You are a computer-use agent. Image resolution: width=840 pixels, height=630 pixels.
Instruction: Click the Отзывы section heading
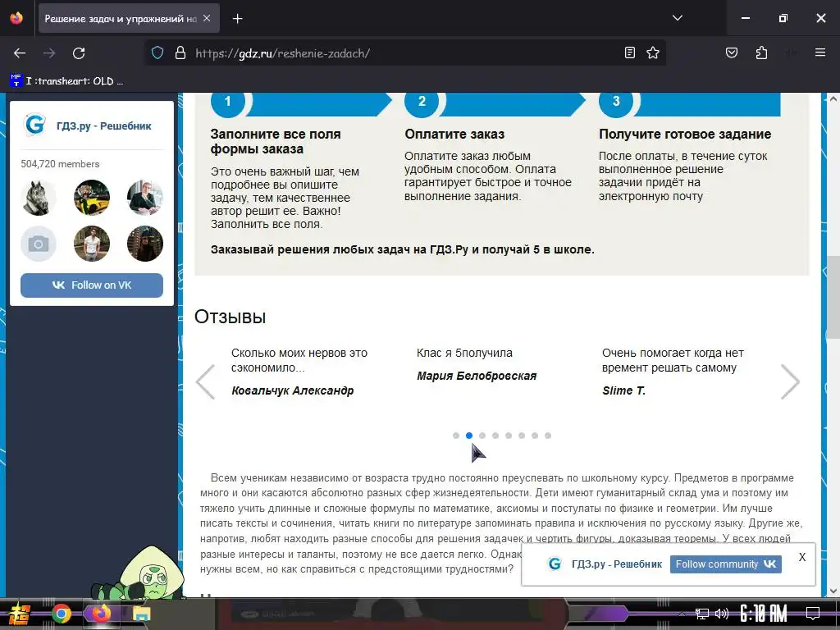pos(230,317)
